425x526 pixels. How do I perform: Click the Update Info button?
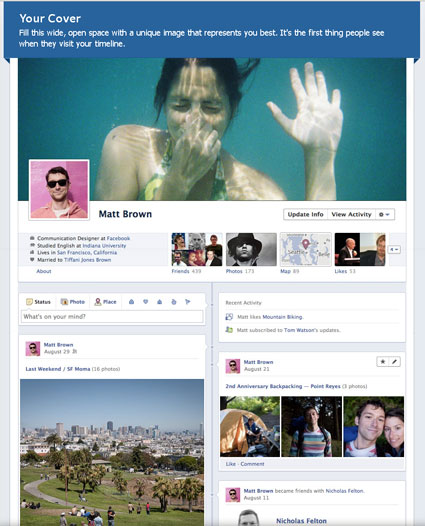[x=305, y=214]
